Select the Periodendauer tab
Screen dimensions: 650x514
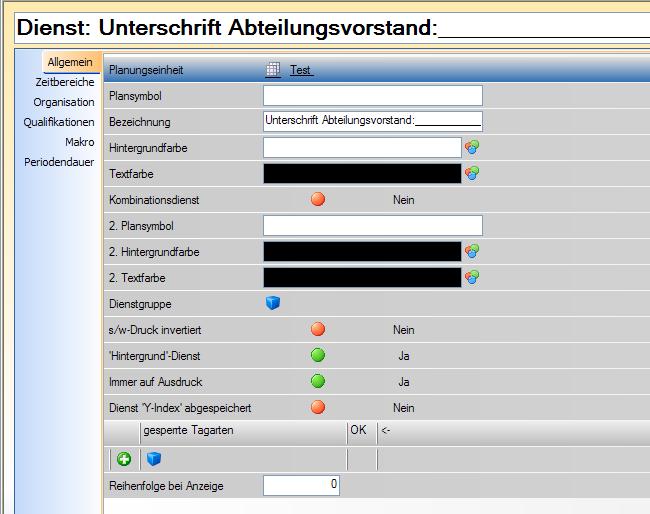59,162
